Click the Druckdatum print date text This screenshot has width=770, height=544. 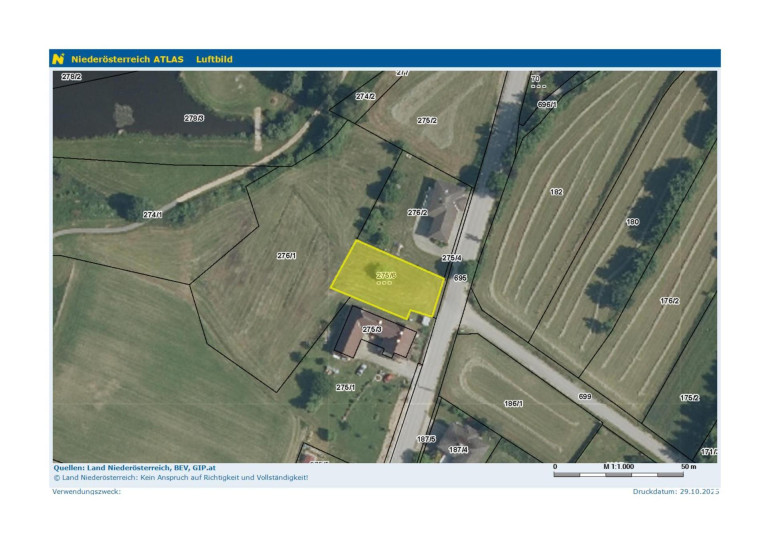[676, 492]
